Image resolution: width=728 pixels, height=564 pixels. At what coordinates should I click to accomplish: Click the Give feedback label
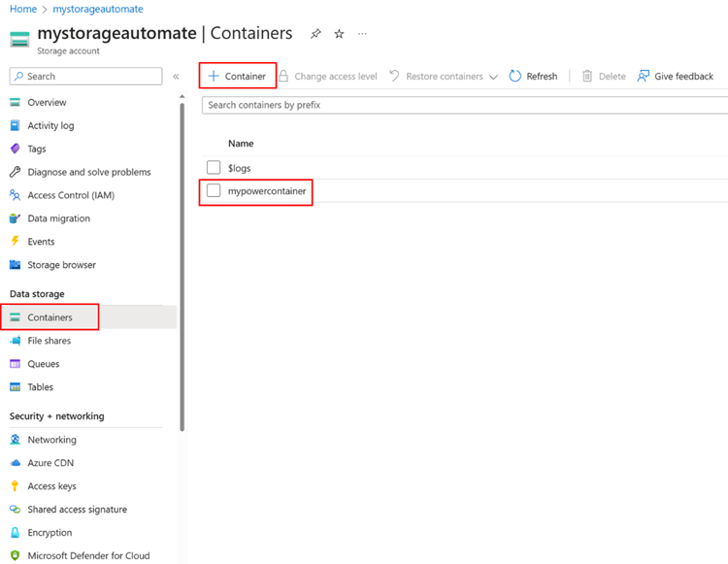[x=684, y=76]
